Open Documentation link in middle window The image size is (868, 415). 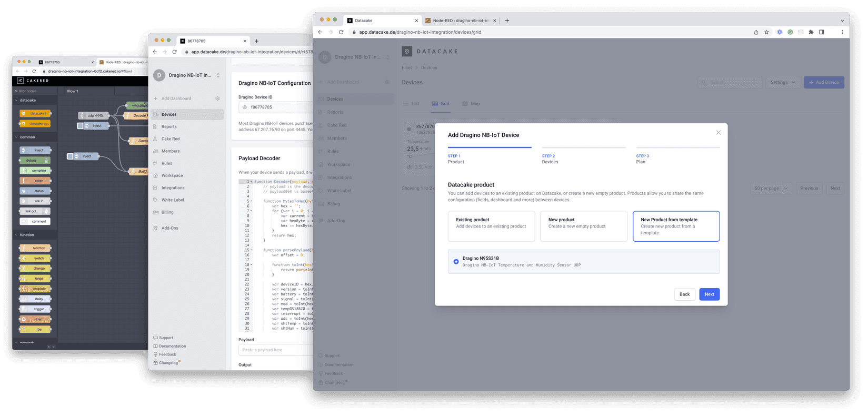(169, 346)
